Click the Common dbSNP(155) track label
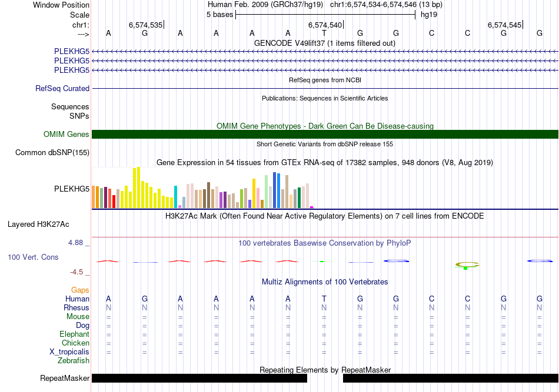Screen dimensions: 559x392 coord(52,152)
